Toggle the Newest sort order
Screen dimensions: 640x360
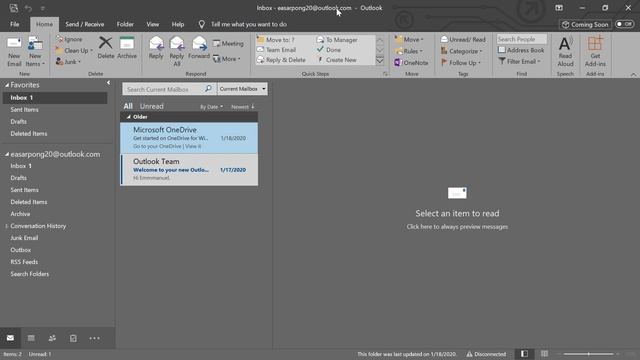242,107
